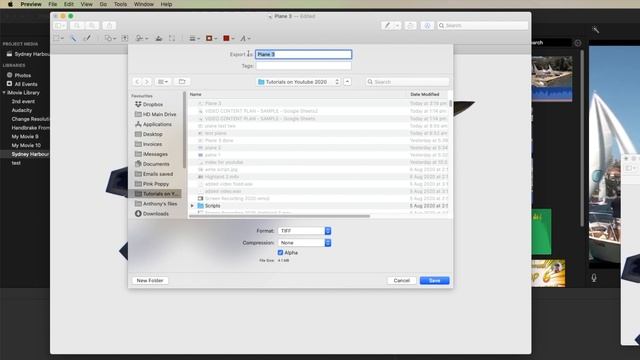
Task: Open the Edit menu
Action: (69, 4)
